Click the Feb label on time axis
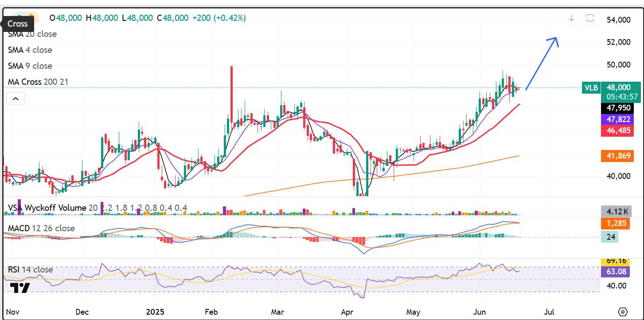Screen dimensions: 644x320 tap(211, 312)
